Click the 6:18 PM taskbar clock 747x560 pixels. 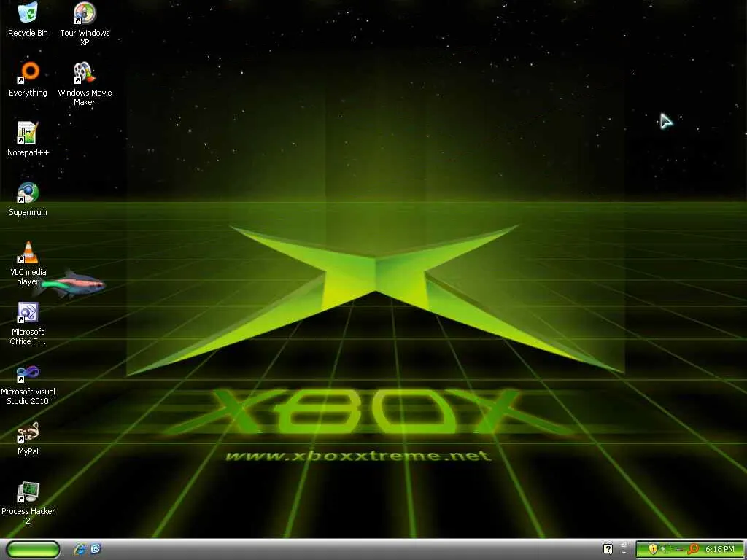click(x=720, y=549)
